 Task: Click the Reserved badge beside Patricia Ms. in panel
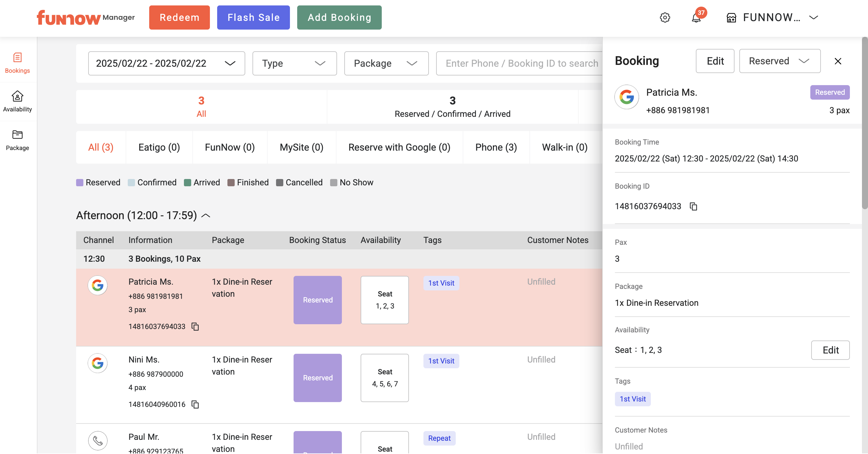pyautogui.click(x=830, y=92)
